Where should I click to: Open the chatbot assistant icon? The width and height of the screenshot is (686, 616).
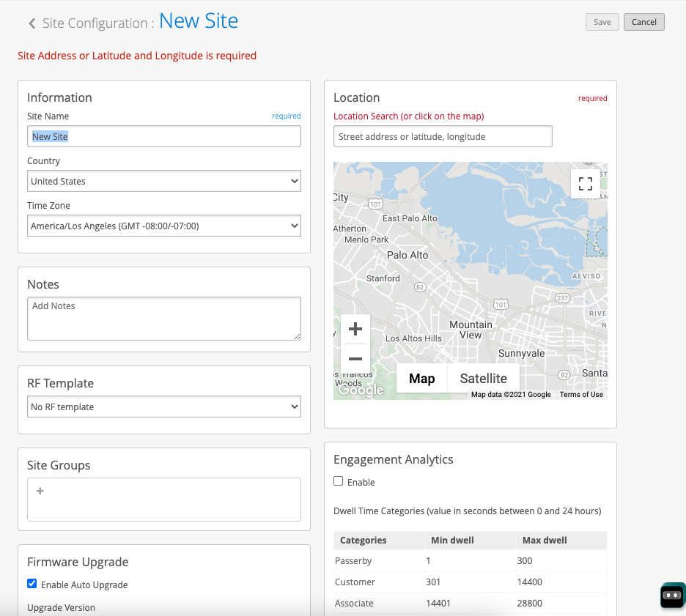671,595
